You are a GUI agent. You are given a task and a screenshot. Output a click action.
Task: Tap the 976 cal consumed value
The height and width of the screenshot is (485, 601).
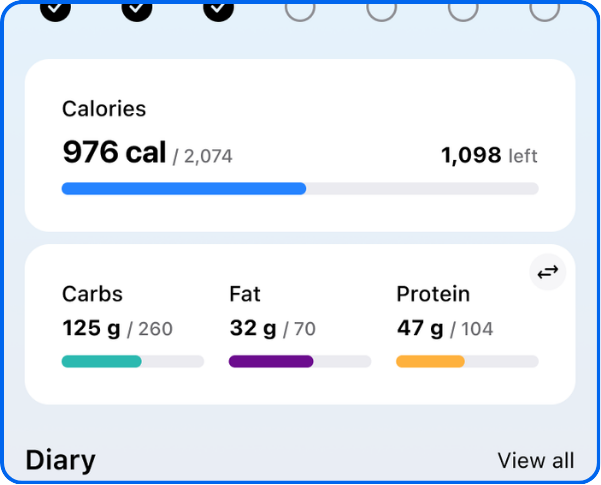pyautogui.click(x=114, y=152)
